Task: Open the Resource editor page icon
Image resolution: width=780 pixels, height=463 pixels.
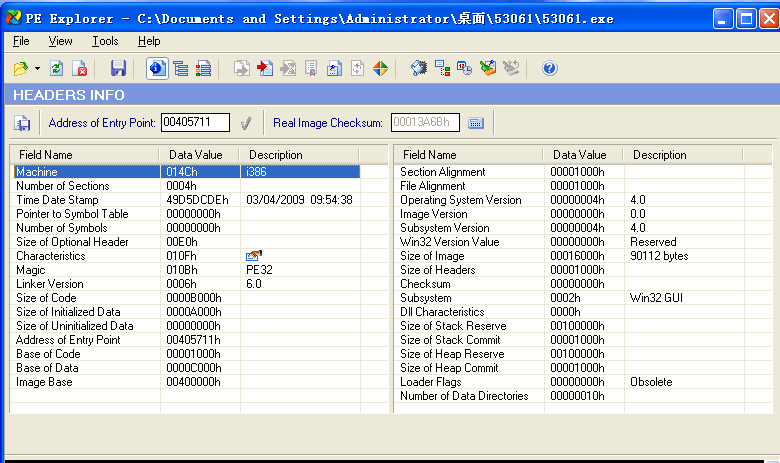Action: click(334, 69)
